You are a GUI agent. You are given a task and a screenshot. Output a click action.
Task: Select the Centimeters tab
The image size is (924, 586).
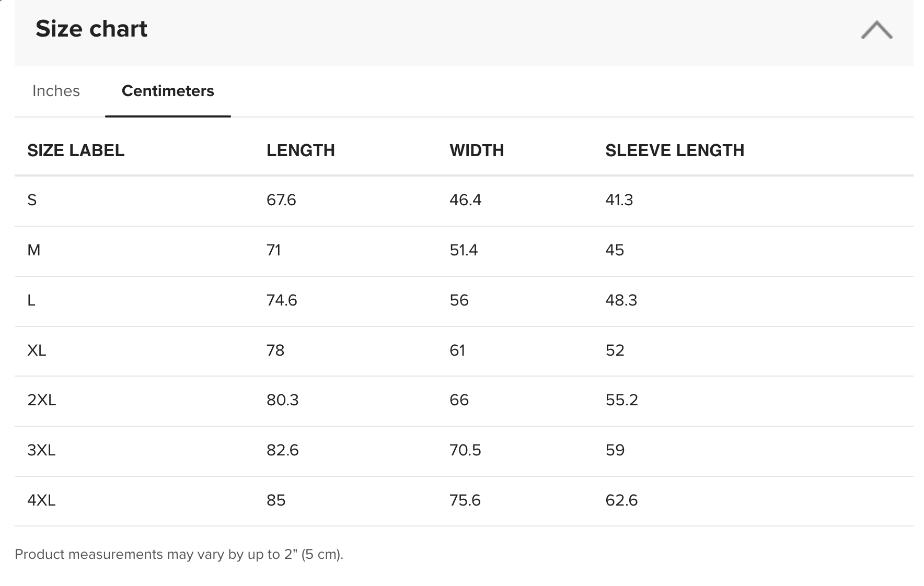point(168,91)
